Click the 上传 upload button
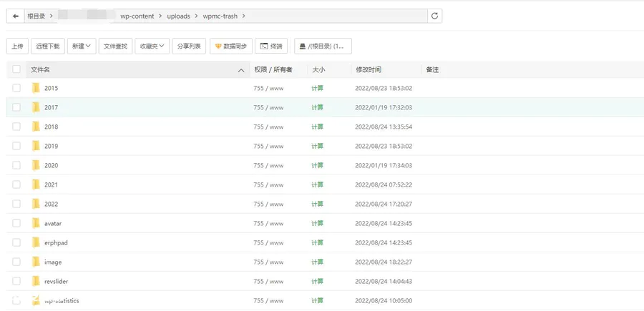 pyautogui.click(x=17, y=46)
